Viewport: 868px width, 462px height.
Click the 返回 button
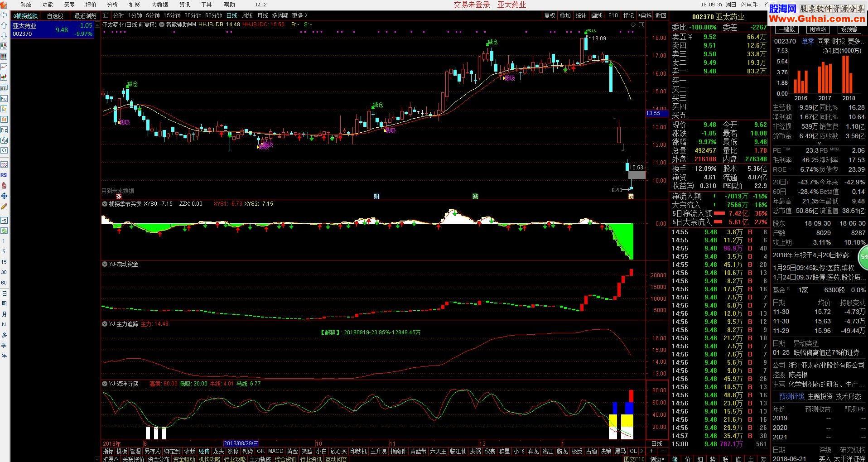(x=661, y=15)
